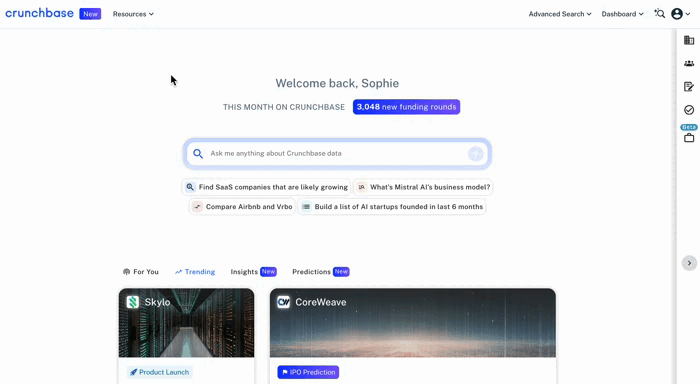700x384 pixels.
Task: Open the Advanced Search dropdown
Action: tap(560, 14)
